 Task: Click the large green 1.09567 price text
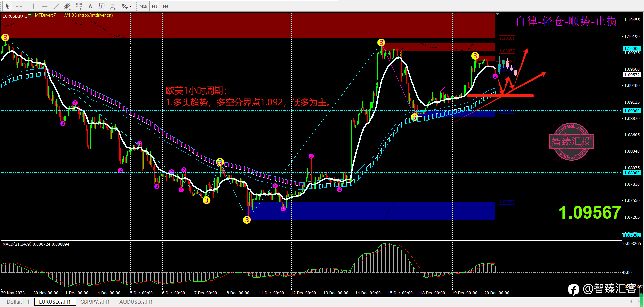point(590,212)
